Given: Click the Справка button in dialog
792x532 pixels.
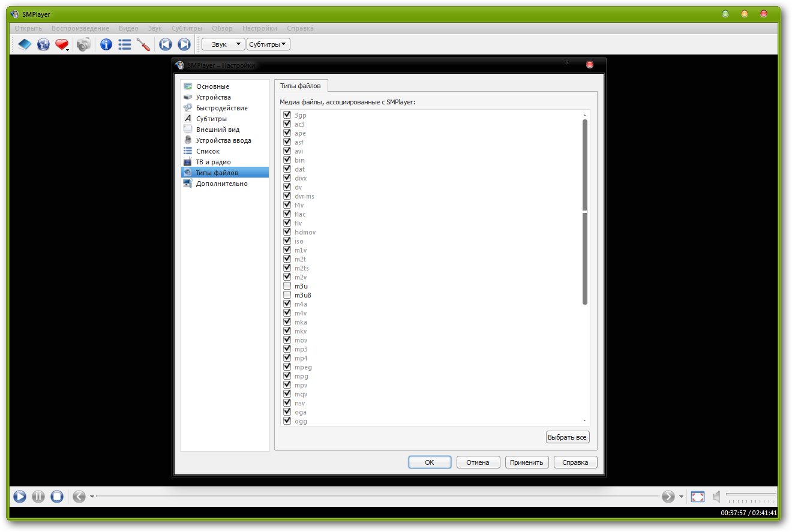Looking at the screenshot, I should [x=575, y=462].
